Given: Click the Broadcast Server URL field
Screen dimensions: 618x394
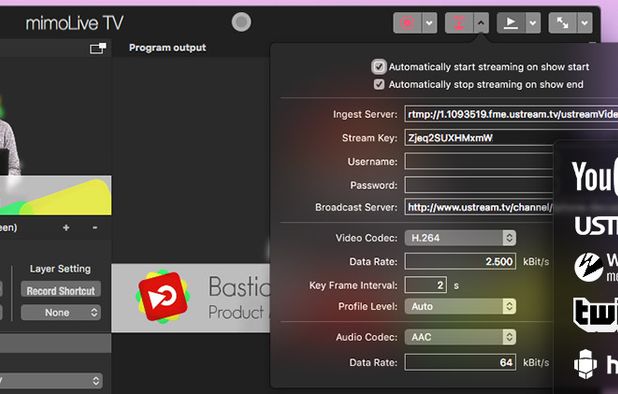Looking at the screenshot, I should (479, 207).
